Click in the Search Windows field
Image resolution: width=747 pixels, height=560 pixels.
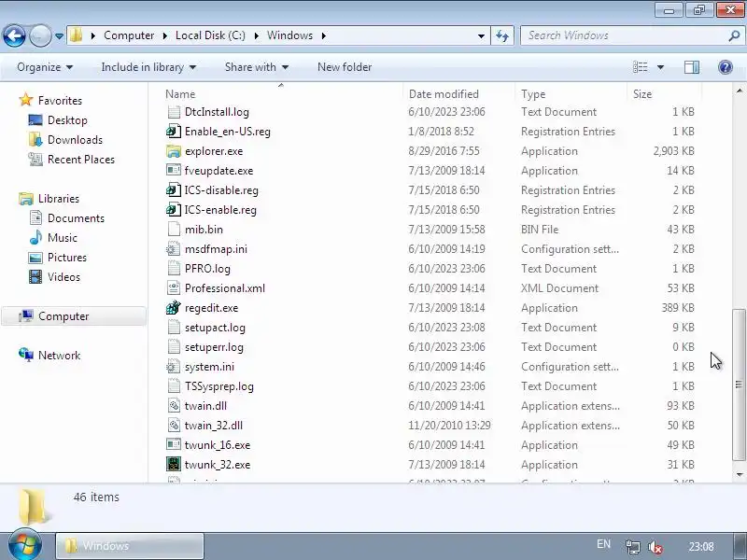tap(625, 35)
